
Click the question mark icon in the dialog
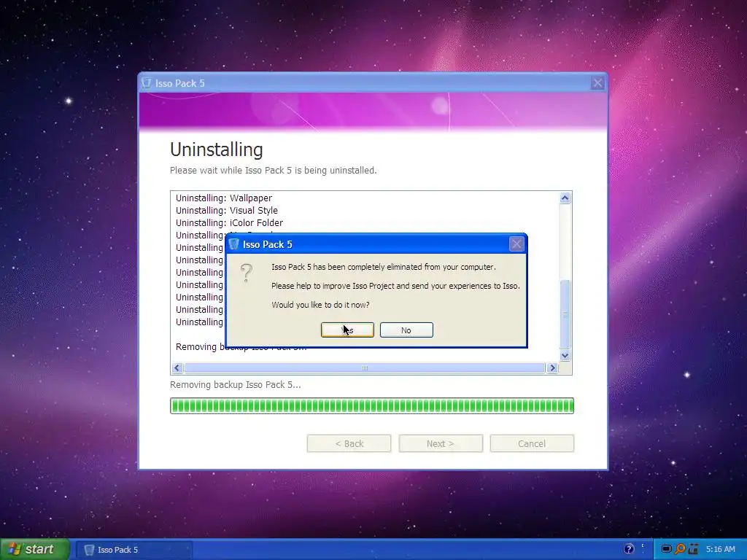[247, 273]
